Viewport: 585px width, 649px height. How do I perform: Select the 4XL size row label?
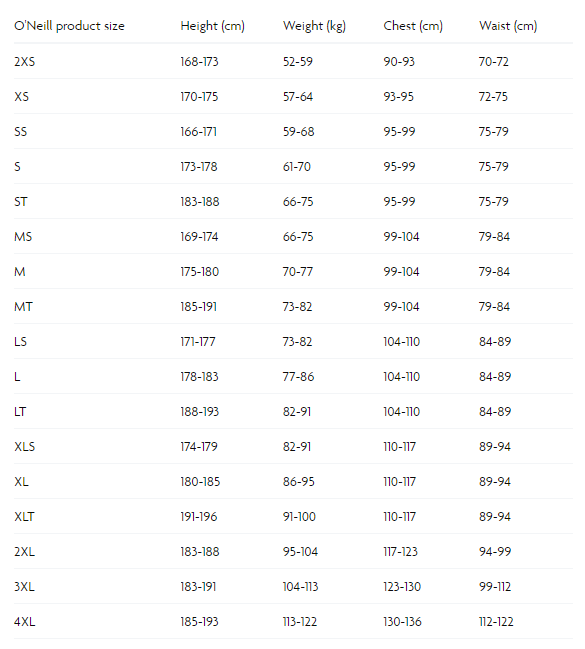tap(24, 622)
